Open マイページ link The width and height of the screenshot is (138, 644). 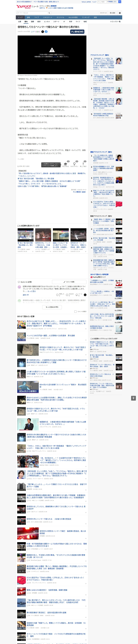tap(103, 13)
